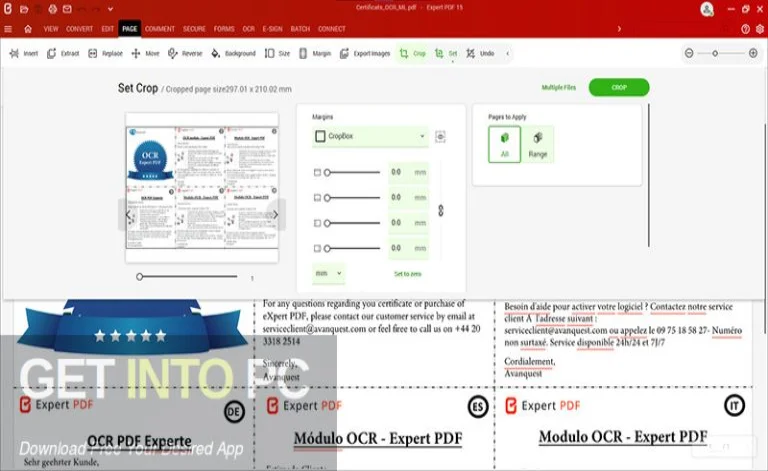This screenshot has width=768, height=471.
Task: Open the user account avatar
Action: coord(707,9)
